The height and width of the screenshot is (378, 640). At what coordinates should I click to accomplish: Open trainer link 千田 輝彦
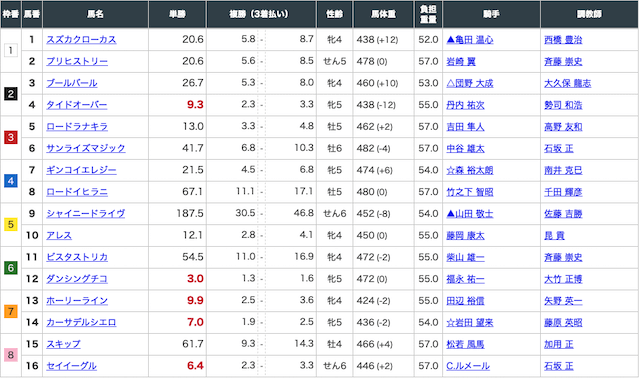coord(563,192)
